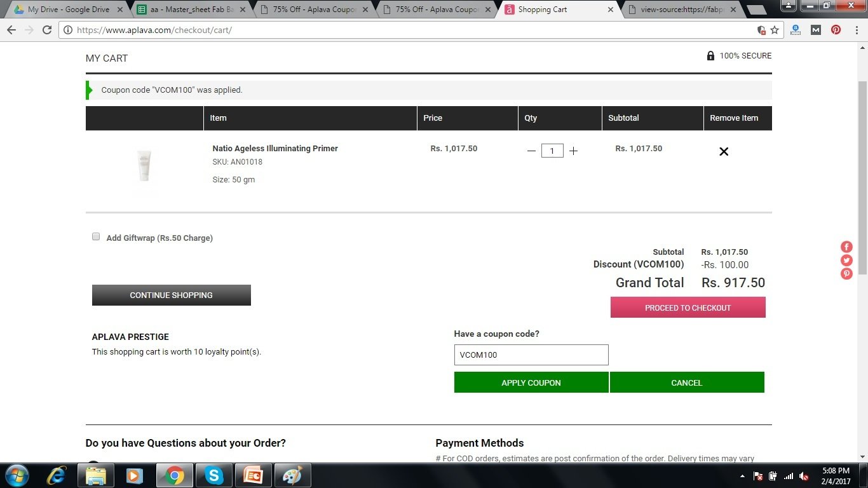Bookmark this page with the star icon
Screen dimensions: 868x488
click(775, 30)
